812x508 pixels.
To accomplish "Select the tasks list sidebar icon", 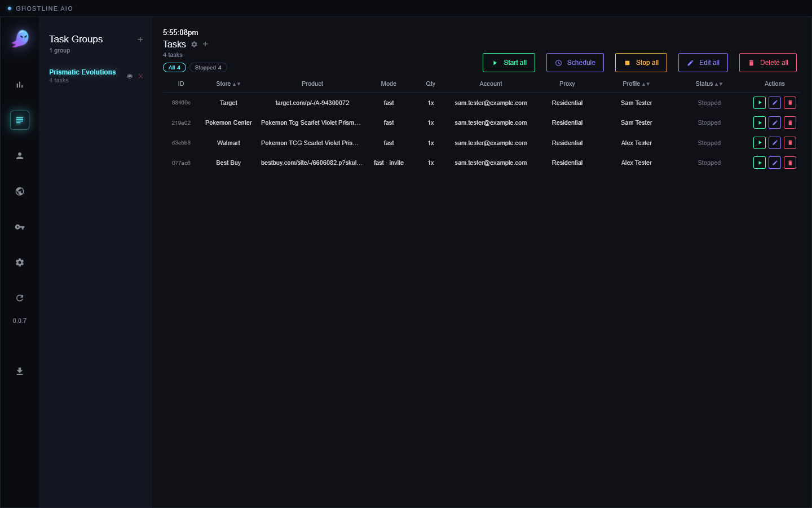I will [x=20, y=120].
